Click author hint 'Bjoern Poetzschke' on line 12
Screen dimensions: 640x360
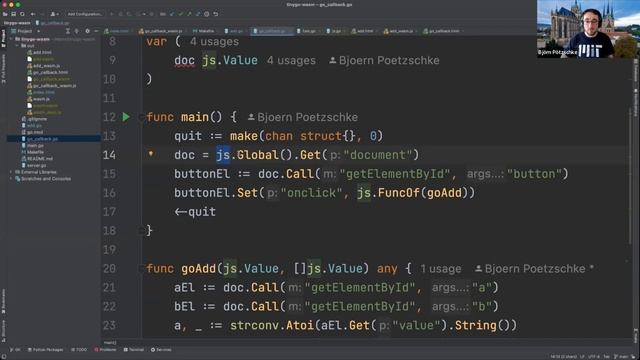coord(303,117)
